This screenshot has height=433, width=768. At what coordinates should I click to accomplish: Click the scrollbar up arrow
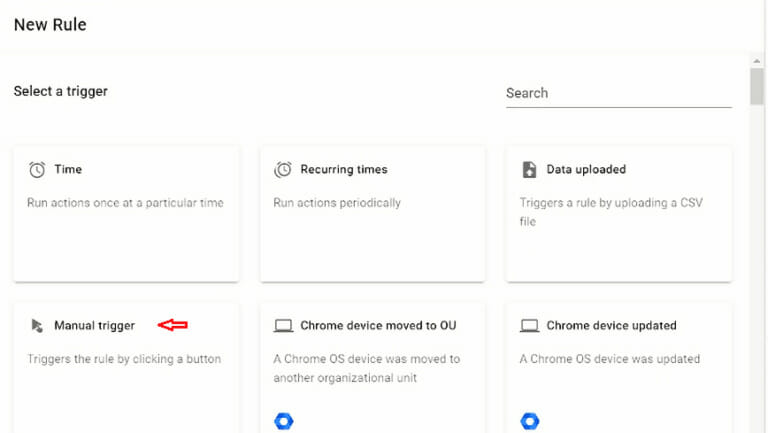click(x=757, y=61)
